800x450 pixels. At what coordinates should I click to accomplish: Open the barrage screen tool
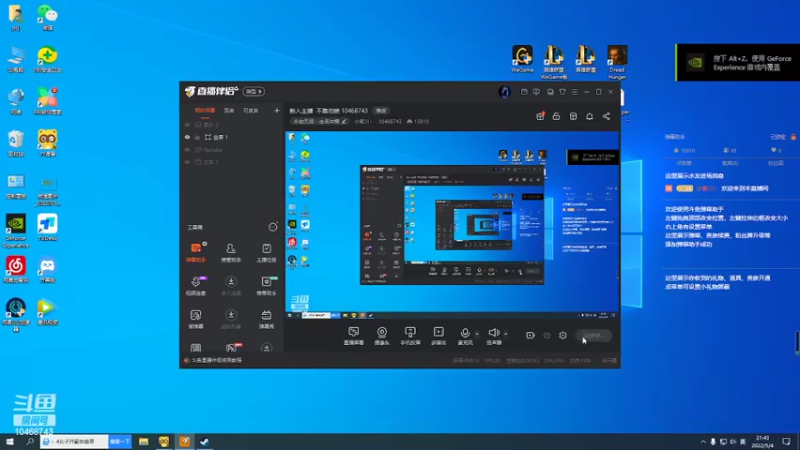click(196, 319)
